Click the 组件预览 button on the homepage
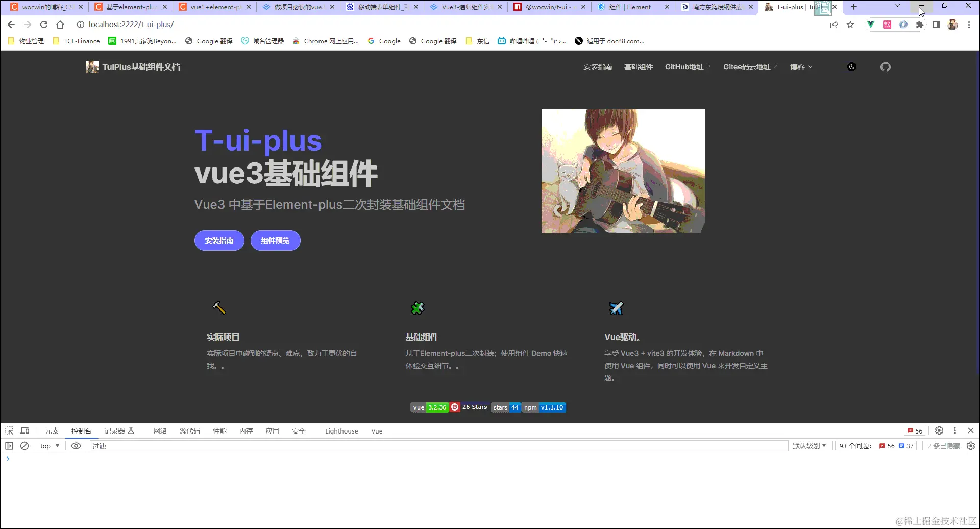 pos(275,240)
